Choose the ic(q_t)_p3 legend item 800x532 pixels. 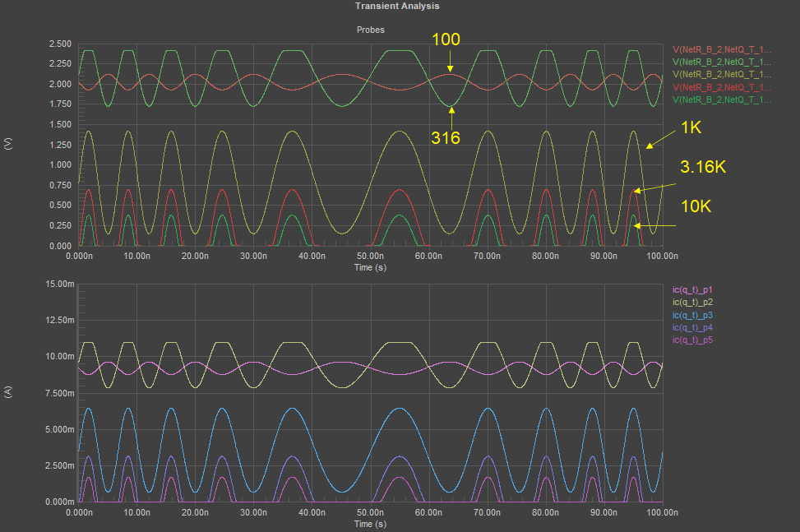pos(692,315)
